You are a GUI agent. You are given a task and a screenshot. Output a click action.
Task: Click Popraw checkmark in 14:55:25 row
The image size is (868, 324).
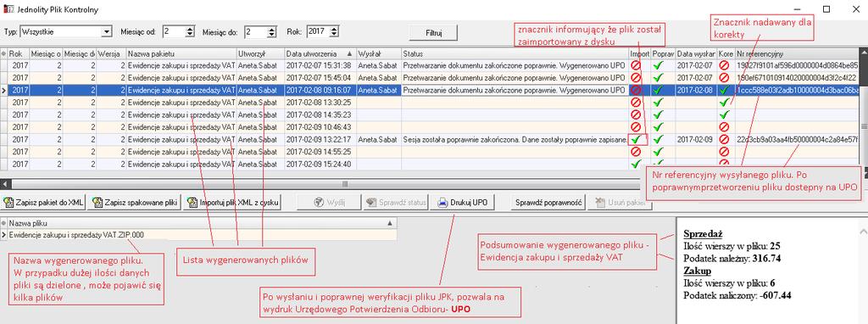pos(658,152)
